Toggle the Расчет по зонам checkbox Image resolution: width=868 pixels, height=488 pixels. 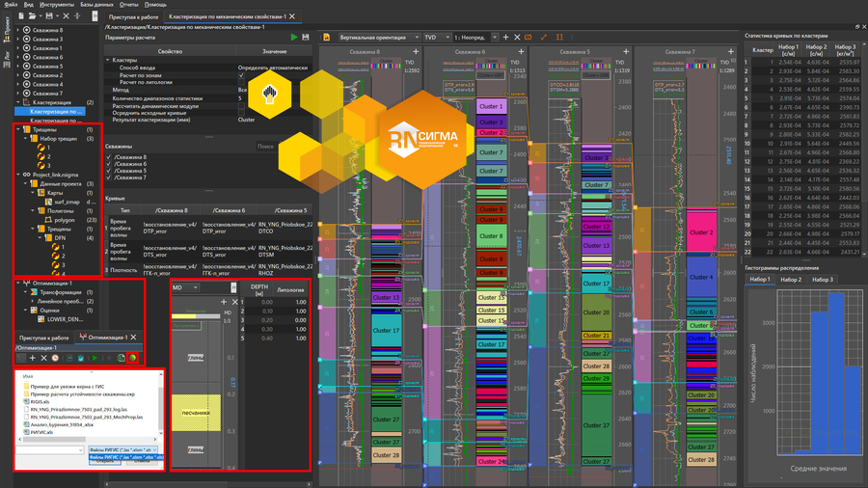(241, 75)
